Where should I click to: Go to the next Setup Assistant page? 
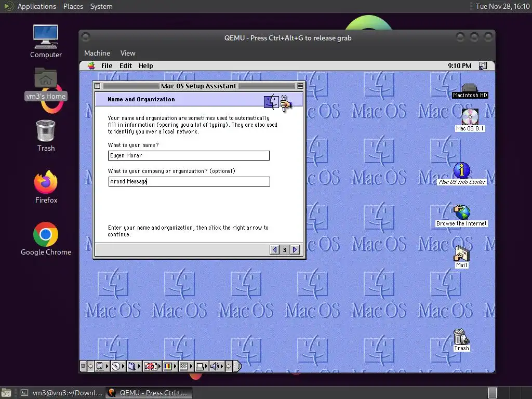pyautogui.click(x=295, y=250)
